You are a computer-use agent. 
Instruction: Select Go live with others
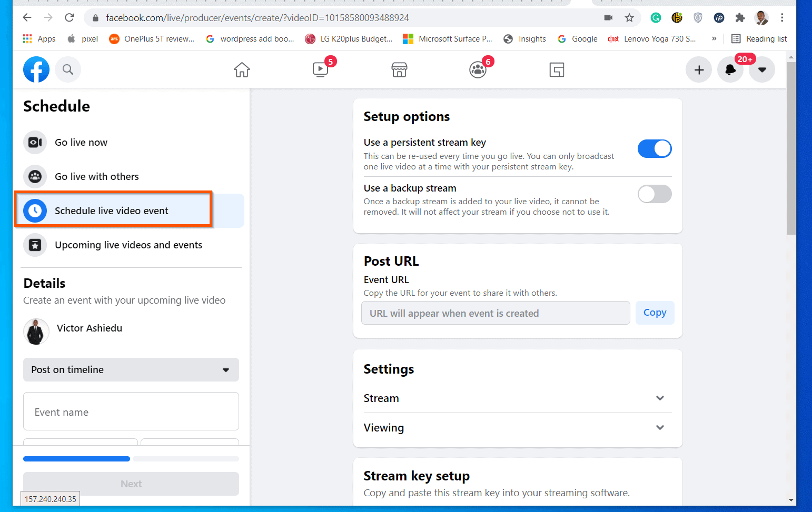(x=131, y=176)
